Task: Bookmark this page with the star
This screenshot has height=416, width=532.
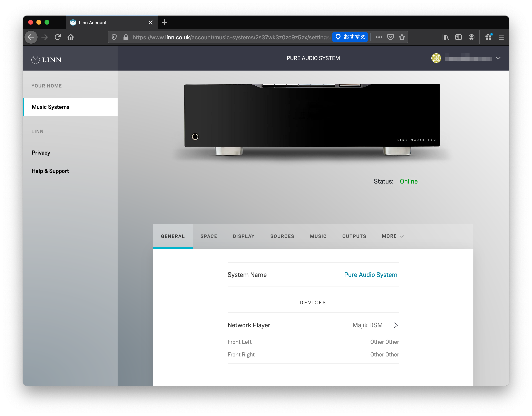Action: pyautogui.click(x=402, y=37)
